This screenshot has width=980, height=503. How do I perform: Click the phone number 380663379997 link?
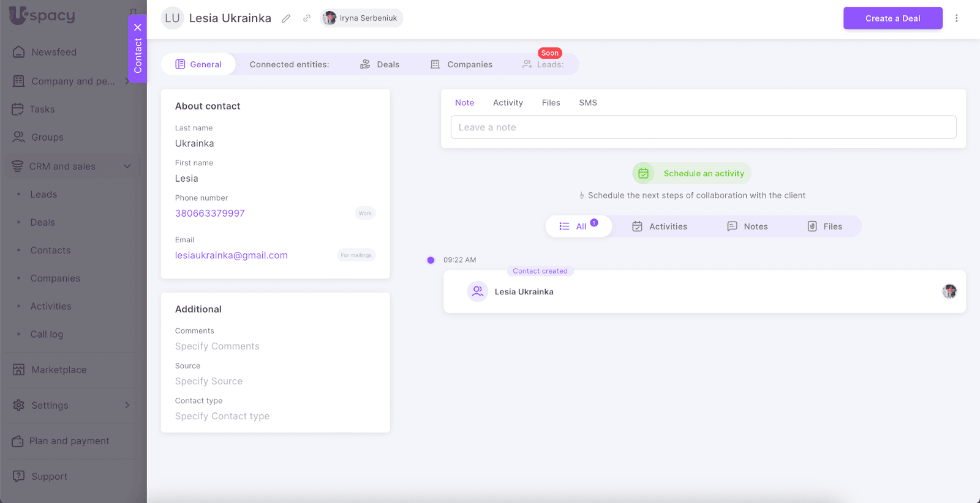coord(210,214)
